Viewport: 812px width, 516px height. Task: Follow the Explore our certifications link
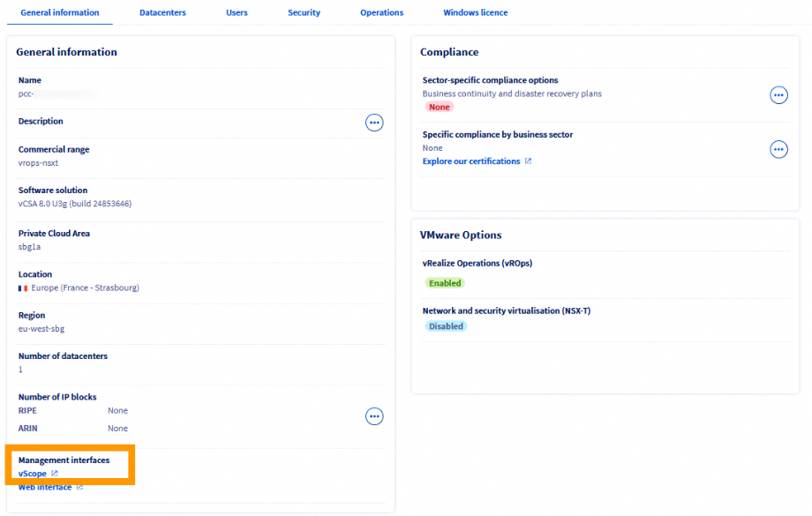471,161
